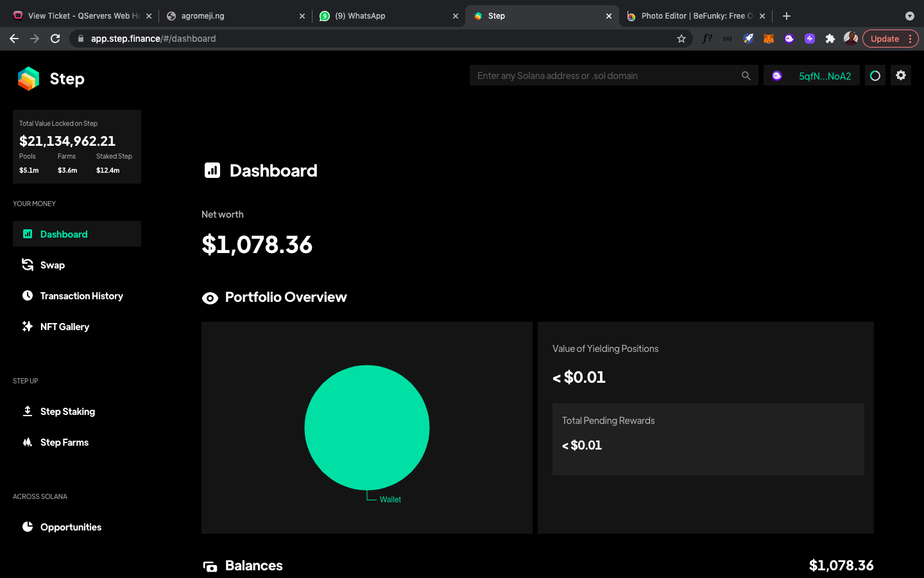Click the Step logo icon
The width and height of the screenshot is (924, 578).
pos(29,78)
